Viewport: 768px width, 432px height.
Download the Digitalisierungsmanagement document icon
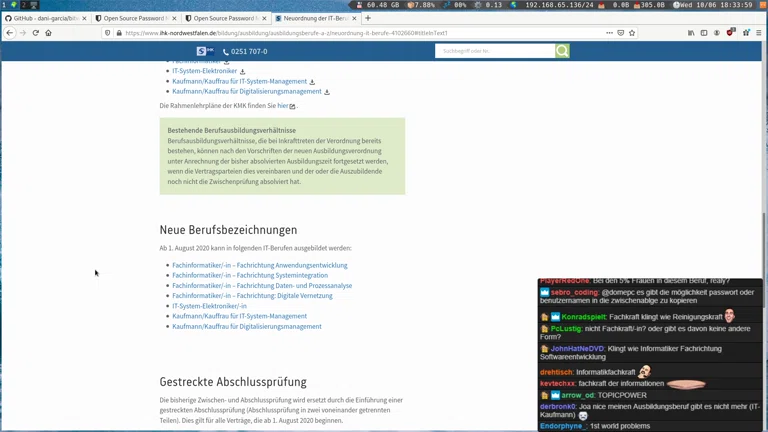327,92
